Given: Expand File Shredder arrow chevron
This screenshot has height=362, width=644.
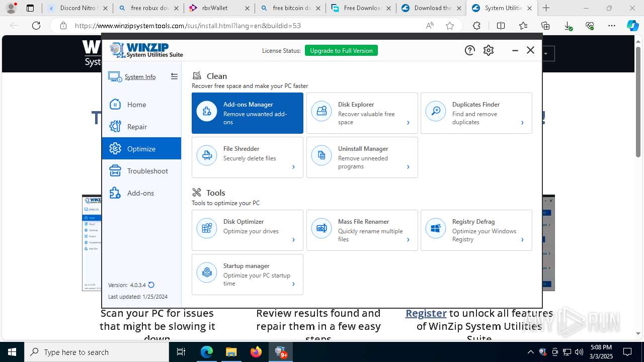Looking at the screenshot, I should tap(293, 167).
